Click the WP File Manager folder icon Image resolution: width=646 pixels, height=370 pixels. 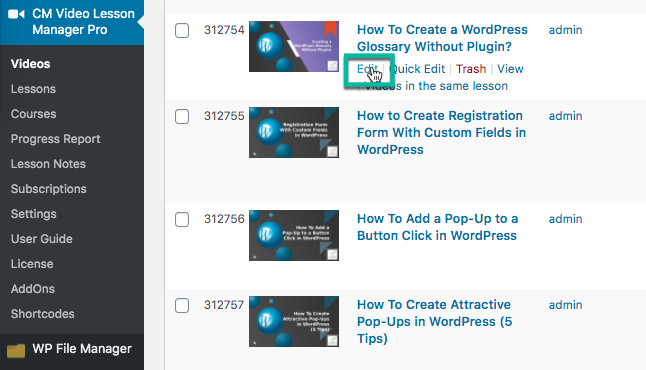tap(16, 350)
